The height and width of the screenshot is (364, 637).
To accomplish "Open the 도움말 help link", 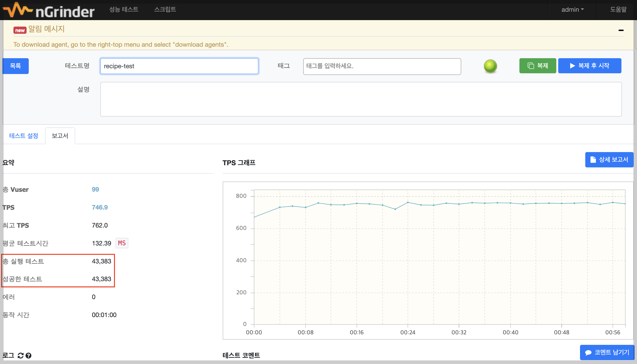I will [x=618, y=10].
